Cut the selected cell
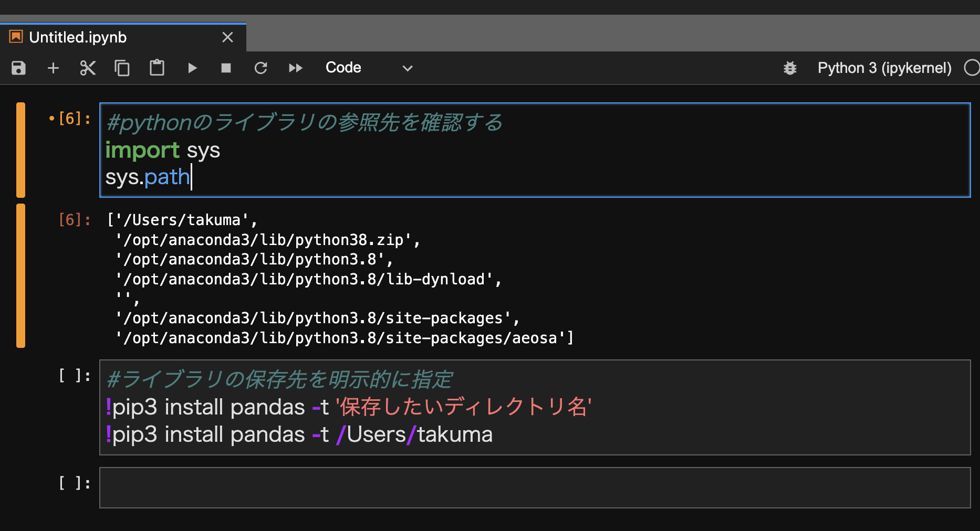Viewport: 980px width, 531px height. pos(87,68)
